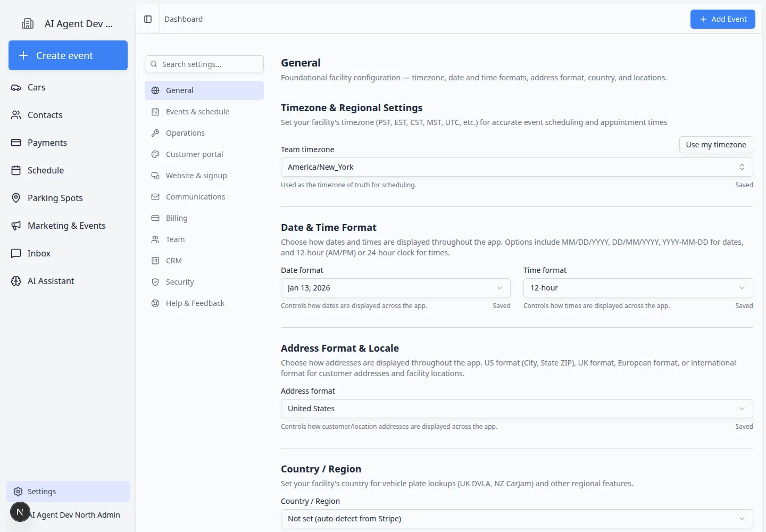Click the building icon beside AI Agent Dev

click(28, 23)
